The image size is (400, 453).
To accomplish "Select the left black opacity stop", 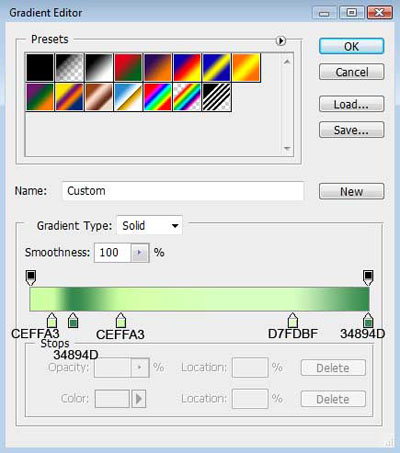I will point(31,278).
